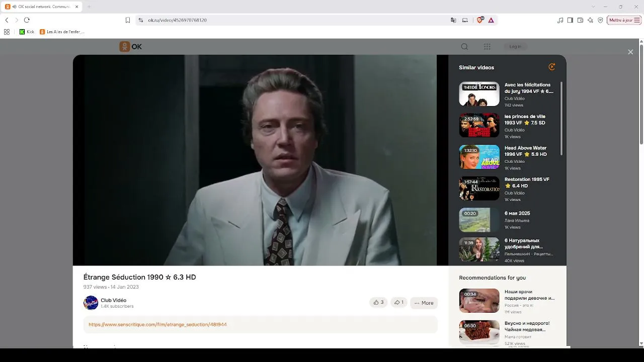644x362 pixels.
Task: Click Log in on the OK header
Action: coord(515,47)
